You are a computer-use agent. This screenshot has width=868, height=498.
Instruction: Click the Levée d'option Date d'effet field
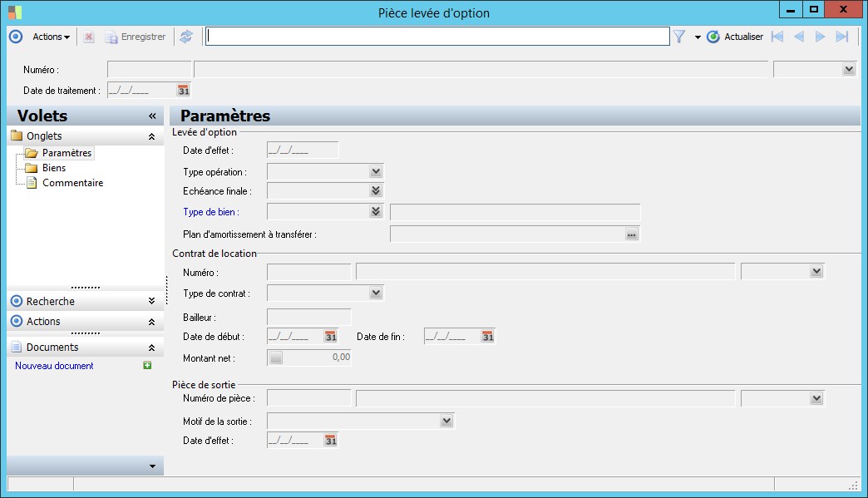[x=303, y=150]
